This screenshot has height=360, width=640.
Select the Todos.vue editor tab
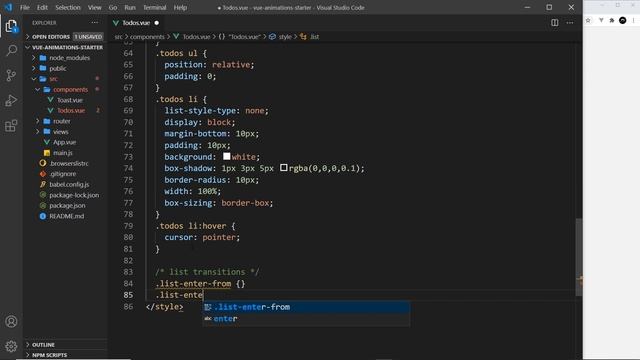(x=136, y=23)
